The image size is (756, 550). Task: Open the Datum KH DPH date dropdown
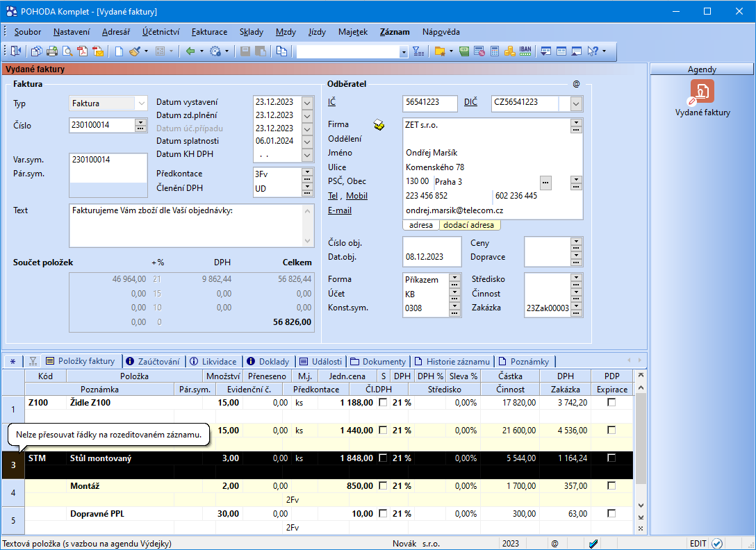point(307,155)
